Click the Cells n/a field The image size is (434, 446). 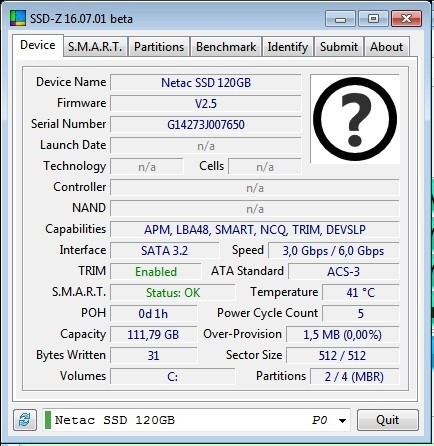click(x=265, y=167)
